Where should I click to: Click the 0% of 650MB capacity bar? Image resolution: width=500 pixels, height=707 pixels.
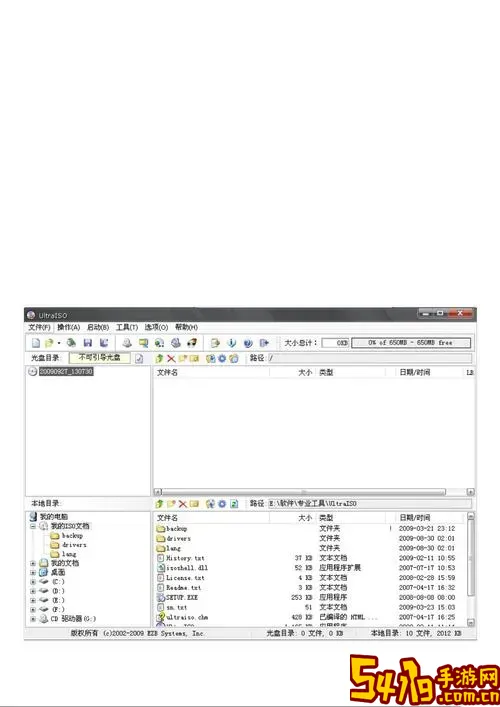point(411,343)
